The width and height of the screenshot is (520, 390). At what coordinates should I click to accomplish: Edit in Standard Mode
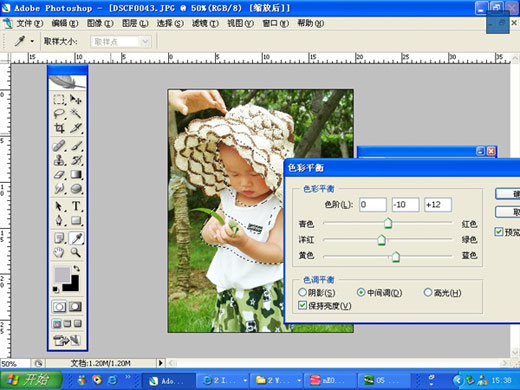pyautogui.click(x=59, y=307)
